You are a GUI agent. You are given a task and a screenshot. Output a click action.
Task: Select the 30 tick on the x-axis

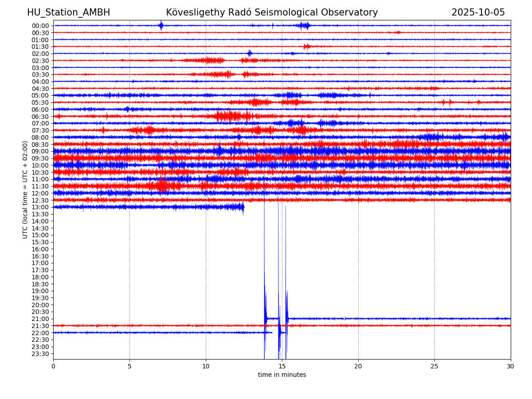click(511, 366)
